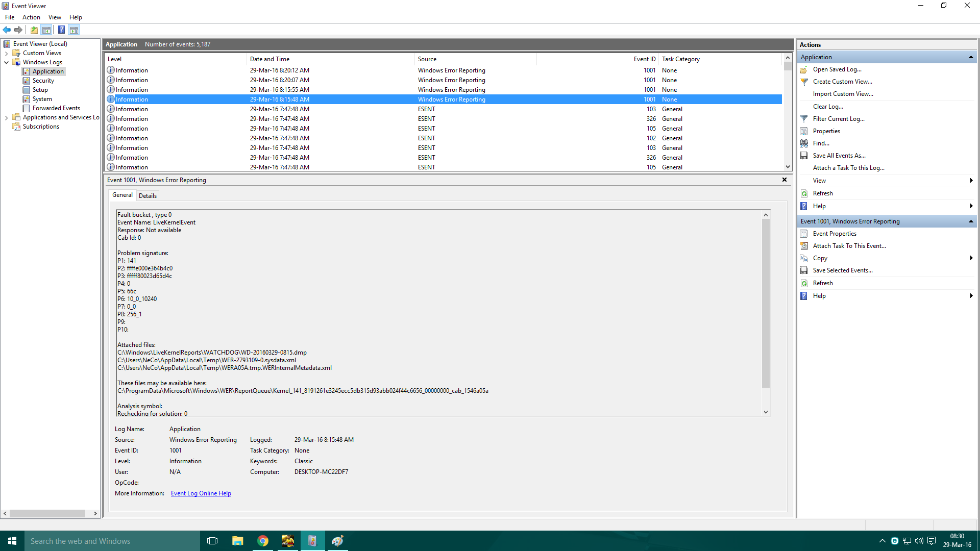
Task: Expand the Custom Views tree node
Action: (x=6, y=53)
